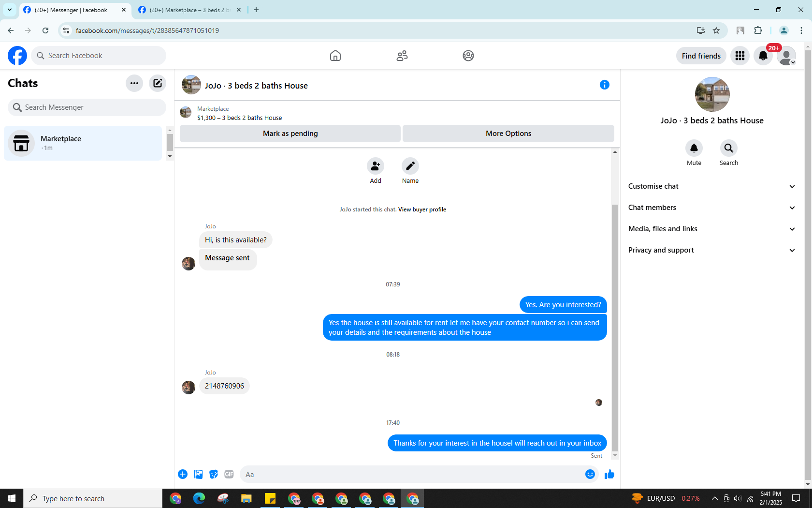Open the account profile avatar menu
Viewport: 812px width, 508px height.
[x=786, y=56]
